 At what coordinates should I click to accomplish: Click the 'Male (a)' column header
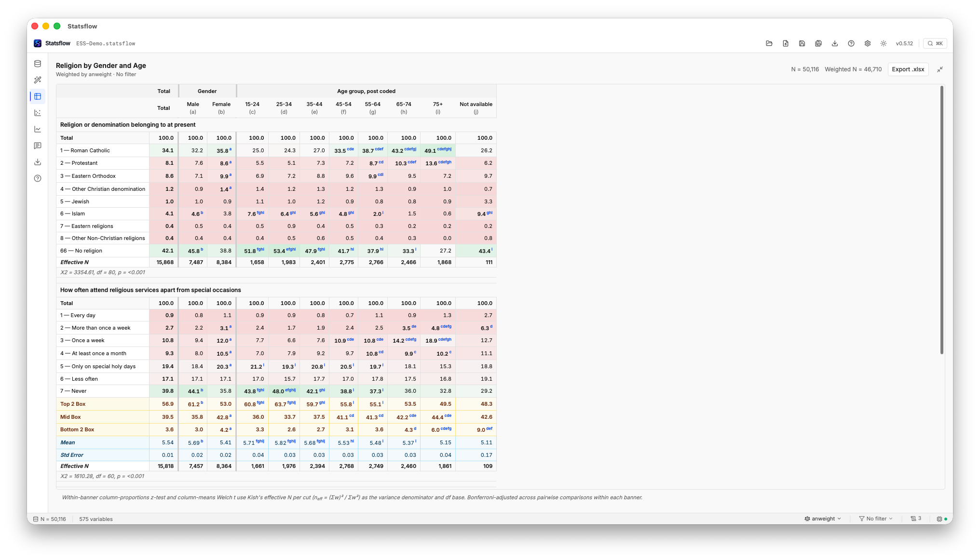pyautogui.click(x=193, y=108)
